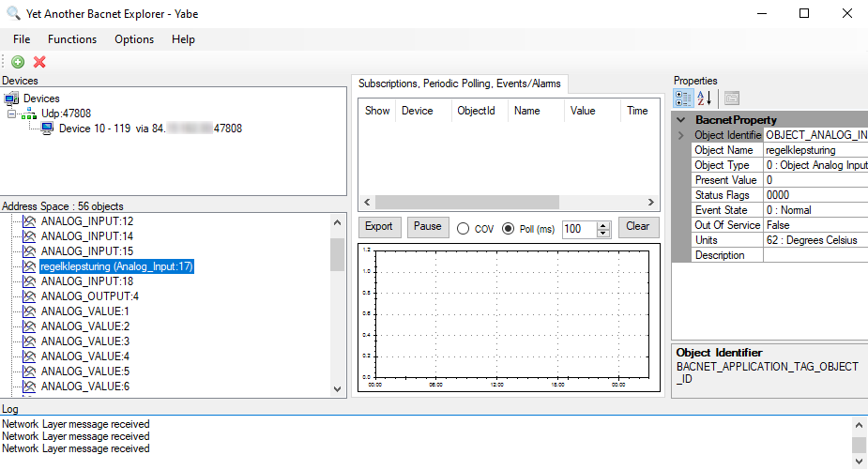The height and width of the screenshot is (470, 868).
Task: Collapse the BacnetProperty category
Action: click(x=681, y=120)
